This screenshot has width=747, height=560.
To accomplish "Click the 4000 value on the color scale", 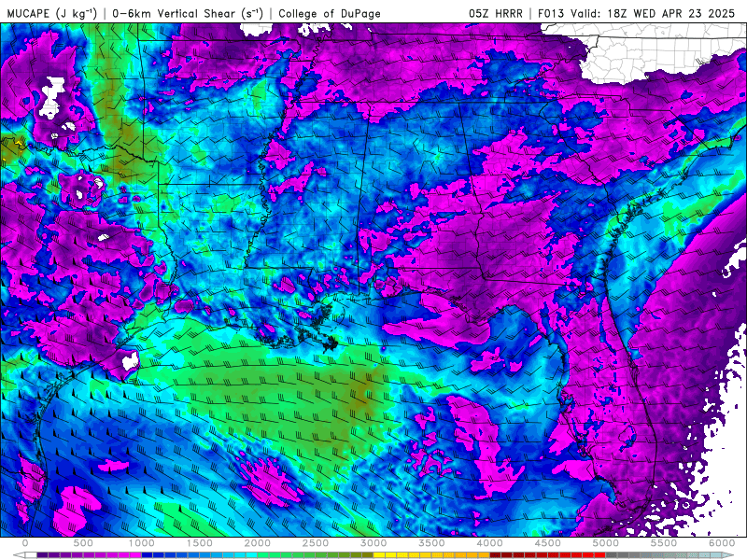I will pyautogui.click(x=489, y=543).
